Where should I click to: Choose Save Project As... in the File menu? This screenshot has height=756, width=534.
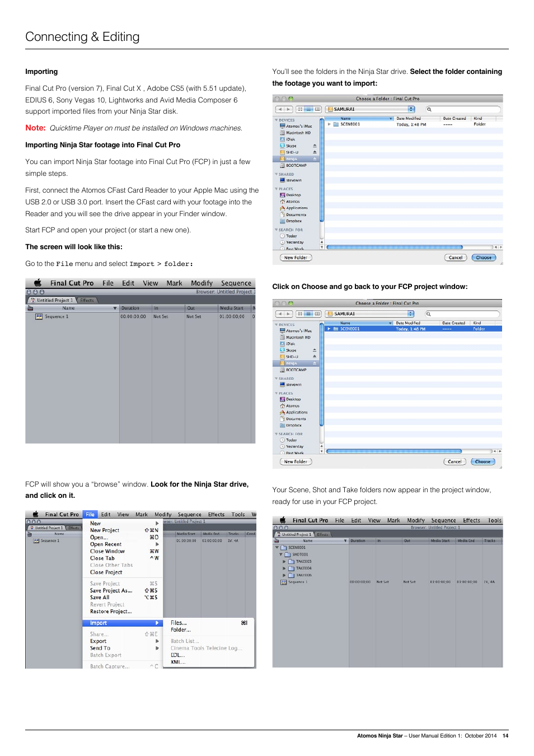tap(111, 591)
